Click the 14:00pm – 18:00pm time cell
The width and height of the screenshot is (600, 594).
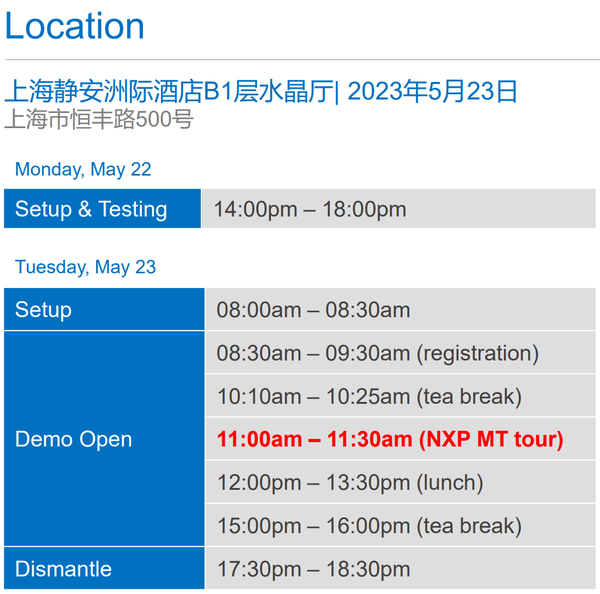point(310,209)
